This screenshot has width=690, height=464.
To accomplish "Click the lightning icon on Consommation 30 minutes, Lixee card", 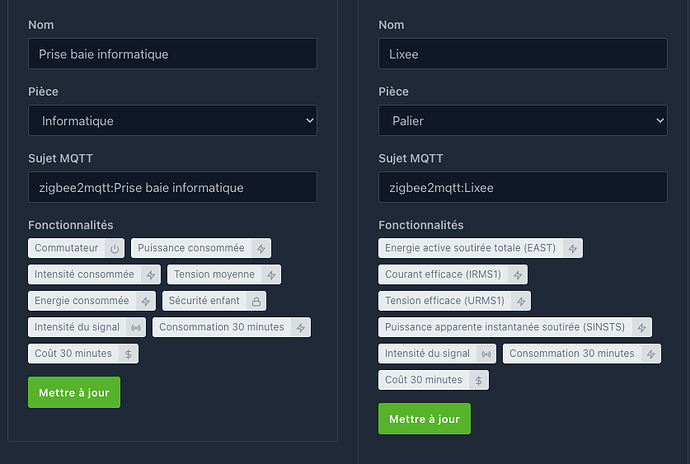I will 651,354.
